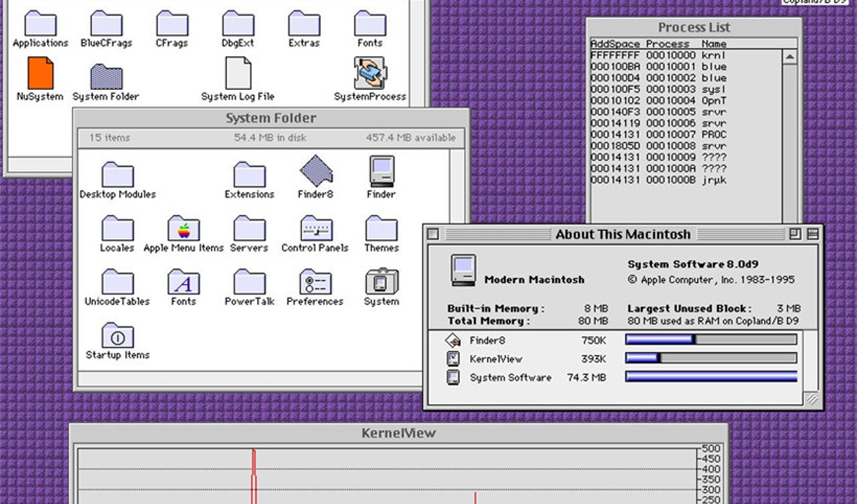857x504 pixels.
Task: Click the Finder8 memory usage bar
Action: (711, 340)
